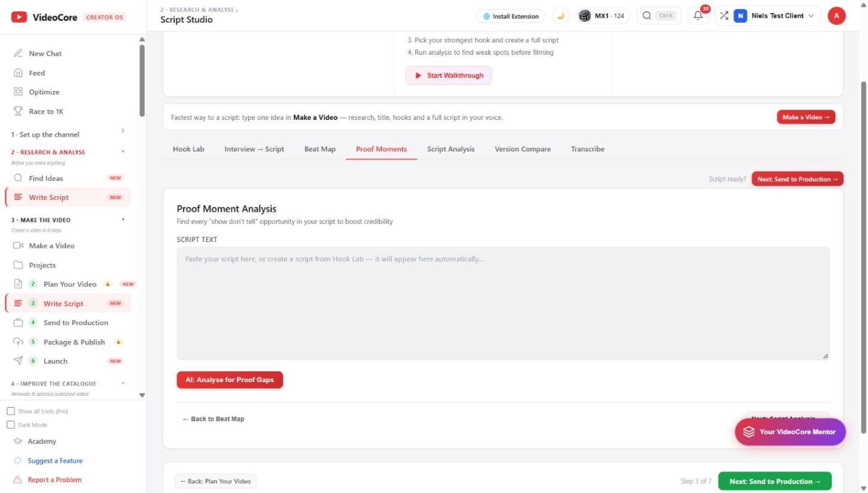This screenshot has width=868, height=493.
Task: Switch to the Interview → Script tab
Action: coord(254,149)
